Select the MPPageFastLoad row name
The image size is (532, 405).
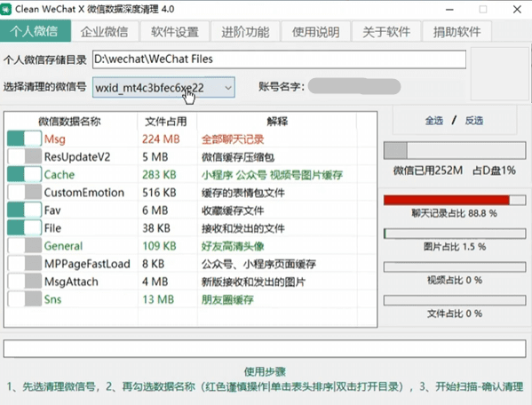point(87,264)
